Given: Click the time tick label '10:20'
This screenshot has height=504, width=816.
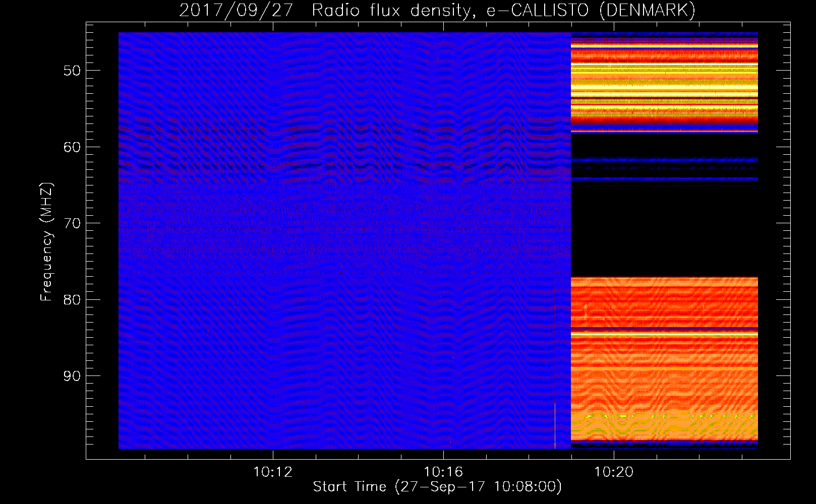Looking at the screenshot, I should pos(614,472).
